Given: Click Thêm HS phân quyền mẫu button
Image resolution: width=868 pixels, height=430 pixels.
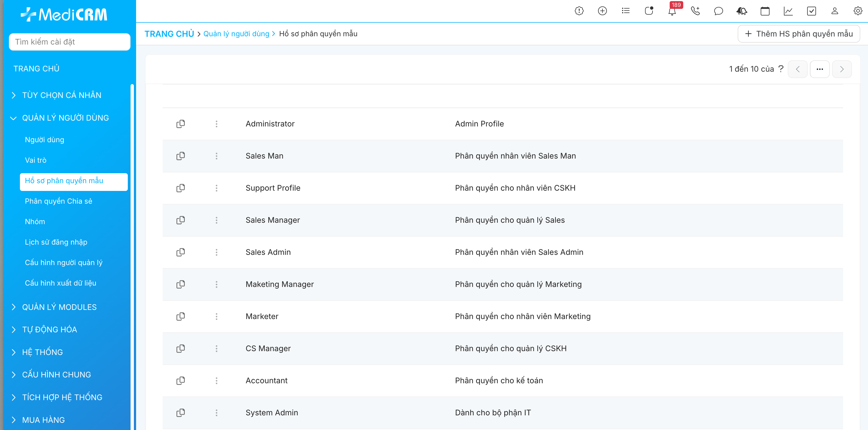Looking at the screenshot, I should click(x=799, y=34).
